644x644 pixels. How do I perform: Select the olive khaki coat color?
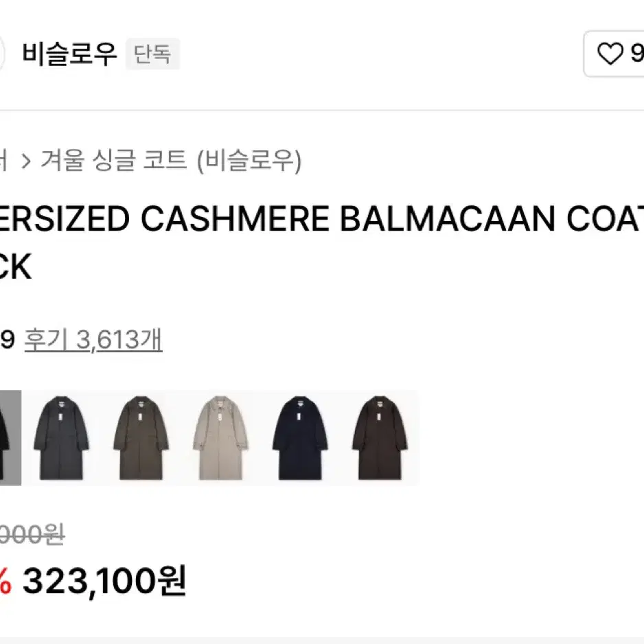coord(141,438)
